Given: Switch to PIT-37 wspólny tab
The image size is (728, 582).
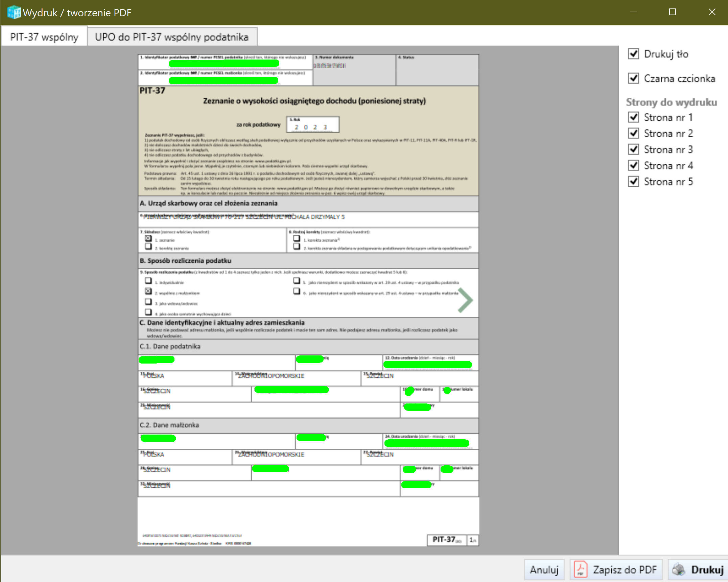Looking at the screenshot, I should pyautogui.click(x=44, y=37).
